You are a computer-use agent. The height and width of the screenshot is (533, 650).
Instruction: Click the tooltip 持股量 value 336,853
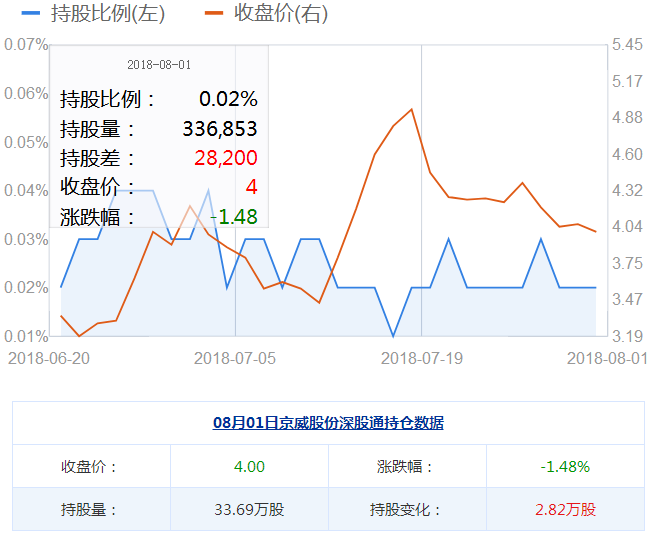[x=220, y=129]
